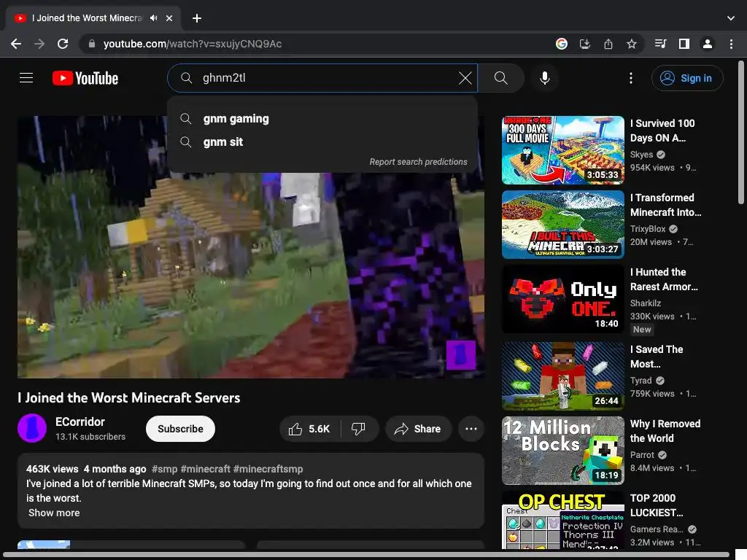
Task: Subscribe to ECorridor channel
Action: tap(181, 429)
